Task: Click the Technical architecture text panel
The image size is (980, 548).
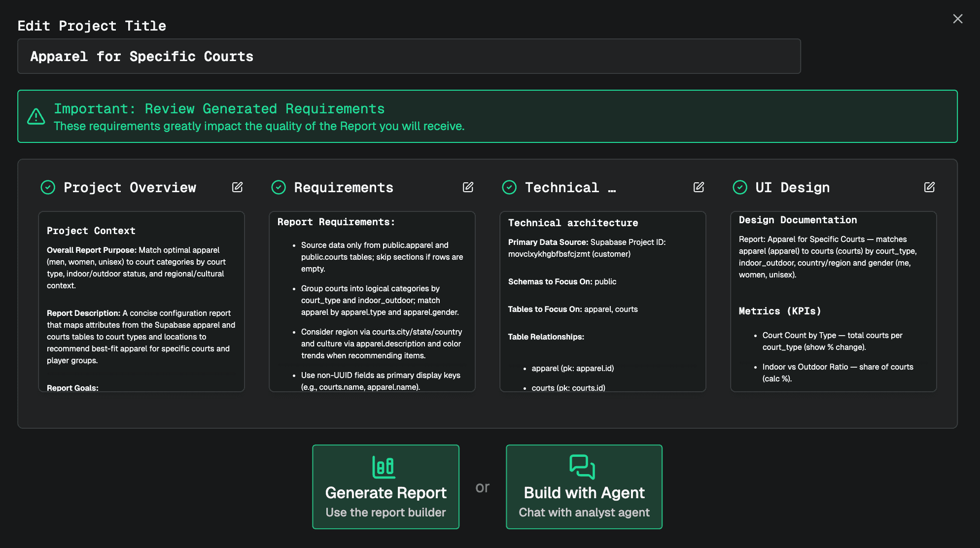Action: (x=602, y=302)
